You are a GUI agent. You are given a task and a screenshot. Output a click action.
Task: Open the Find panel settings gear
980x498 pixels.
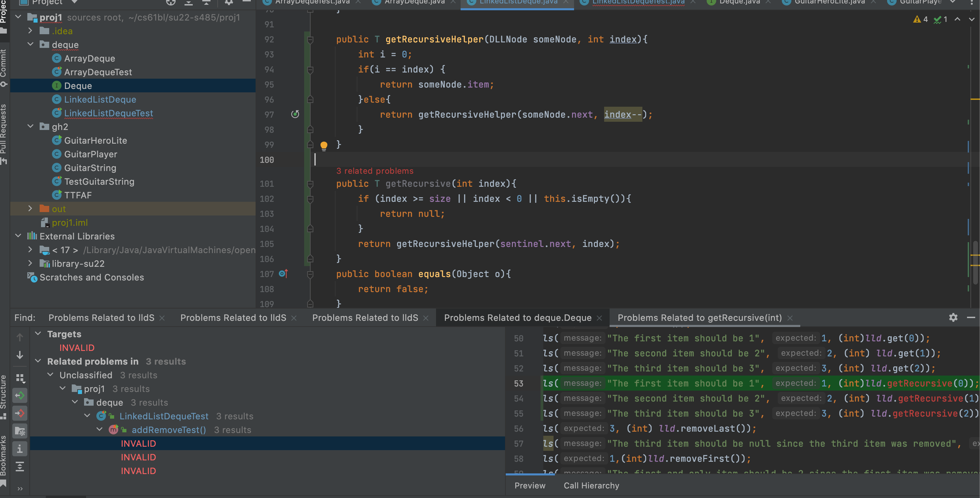point(953,317)
